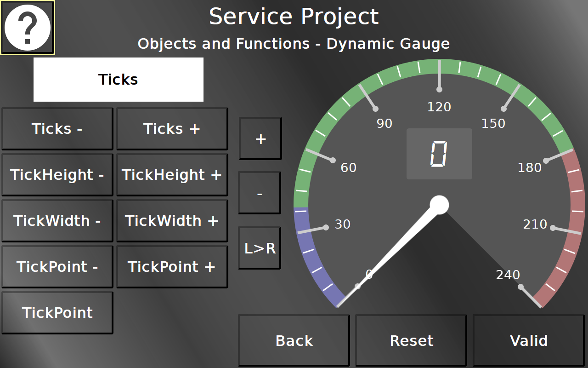Increase tick height with TickHeight +
The image size is (588, 368).
pos(172,175)
